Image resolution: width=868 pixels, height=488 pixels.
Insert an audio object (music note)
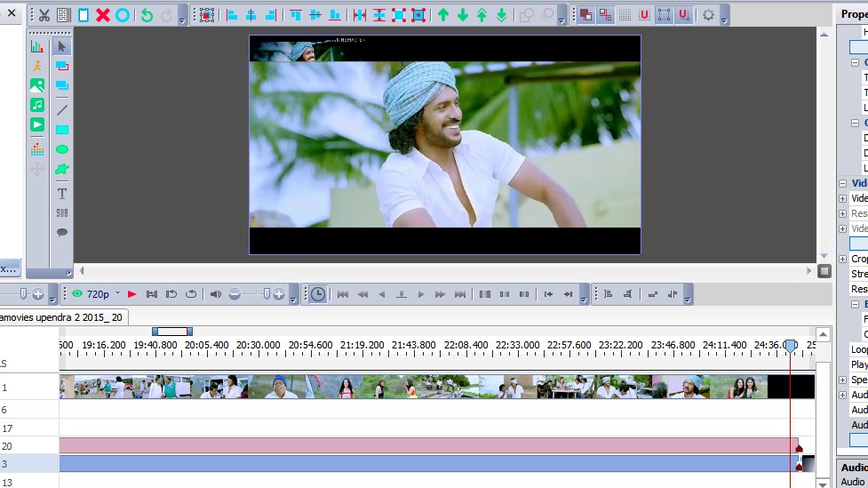point(37,105)
